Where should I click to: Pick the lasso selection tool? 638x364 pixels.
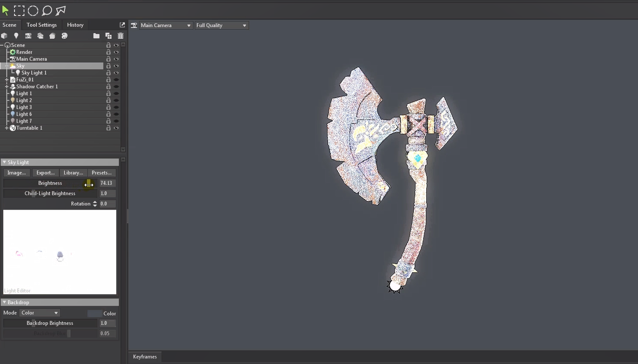(47, 10)
